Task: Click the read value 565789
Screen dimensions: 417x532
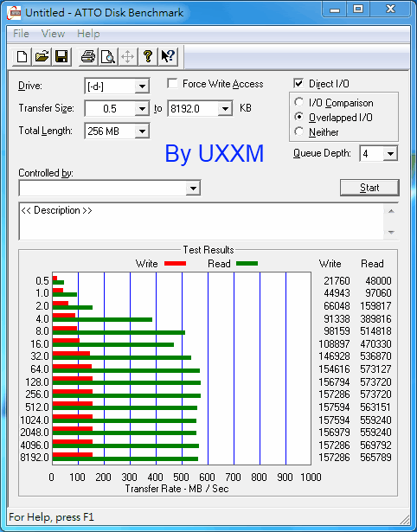Action: point(375,458)
